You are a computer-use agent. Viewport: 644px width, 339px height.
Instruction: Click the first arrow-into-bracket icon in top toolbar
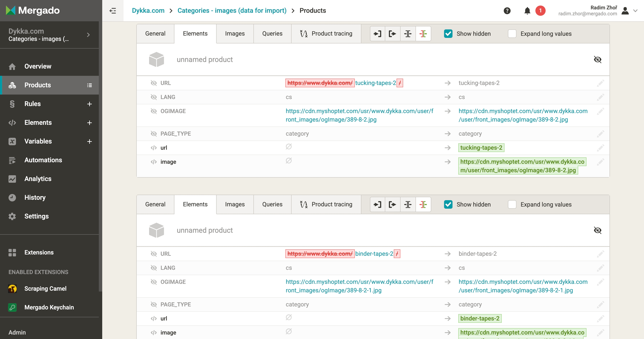coord(377,33)
